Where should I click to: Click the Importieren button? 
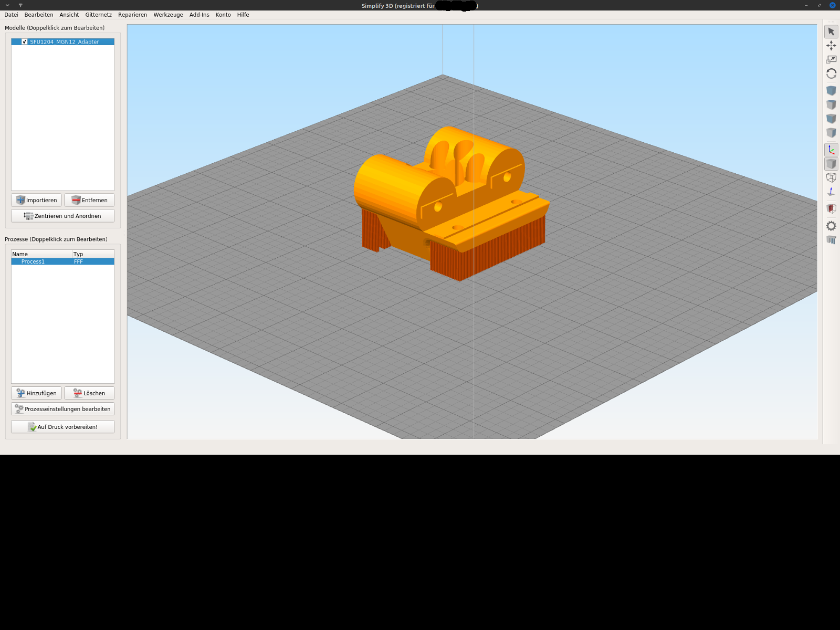point(36,200)
